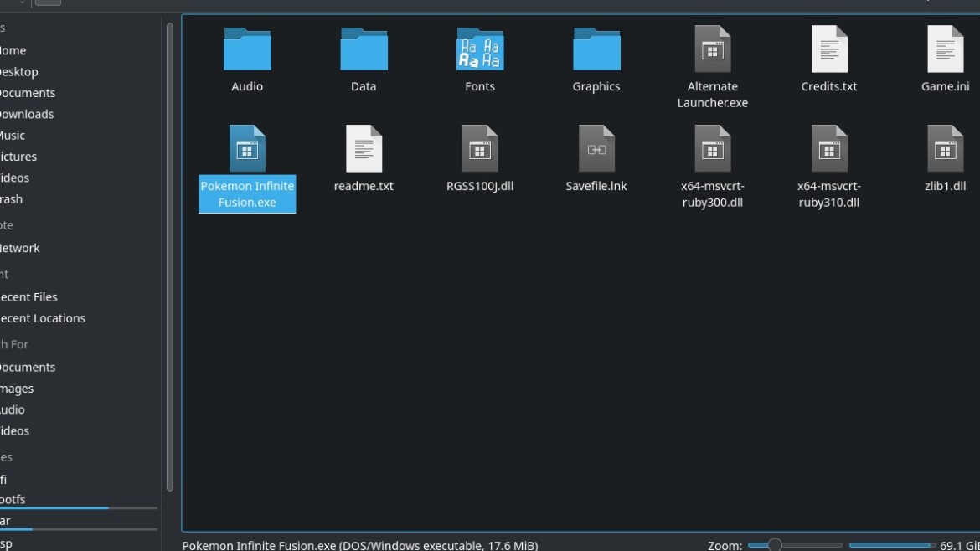Open Trash in sidebar
The image size is (980, 551).
[12, 199]
